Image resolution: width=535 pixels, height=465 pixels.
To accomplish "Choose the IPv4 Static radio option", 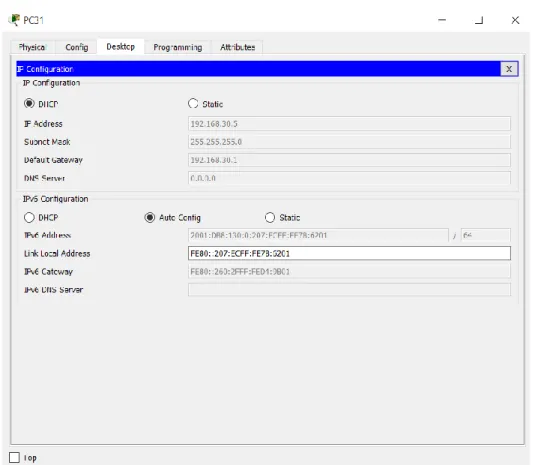I will tap(193, 103).
